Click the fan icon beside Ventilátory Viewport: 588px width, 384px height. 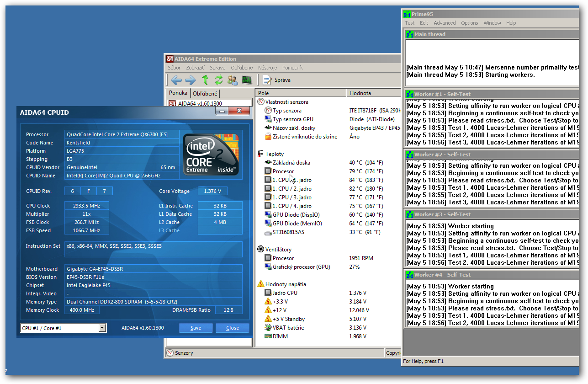click(260, 250)
